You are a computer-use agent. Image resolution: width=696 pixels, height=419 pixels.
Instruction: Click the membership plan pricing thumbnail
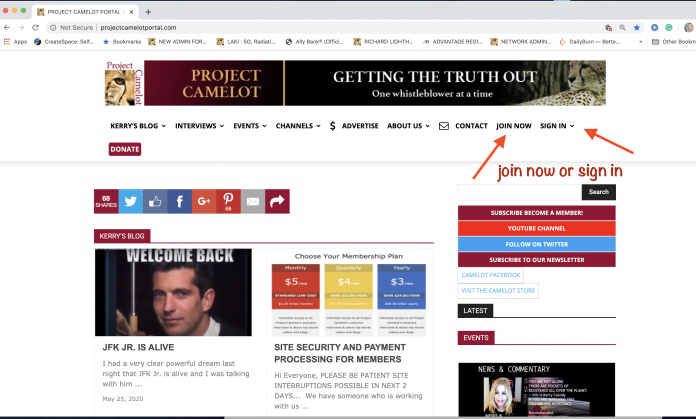pyautogui.click(x=349, y=293)
